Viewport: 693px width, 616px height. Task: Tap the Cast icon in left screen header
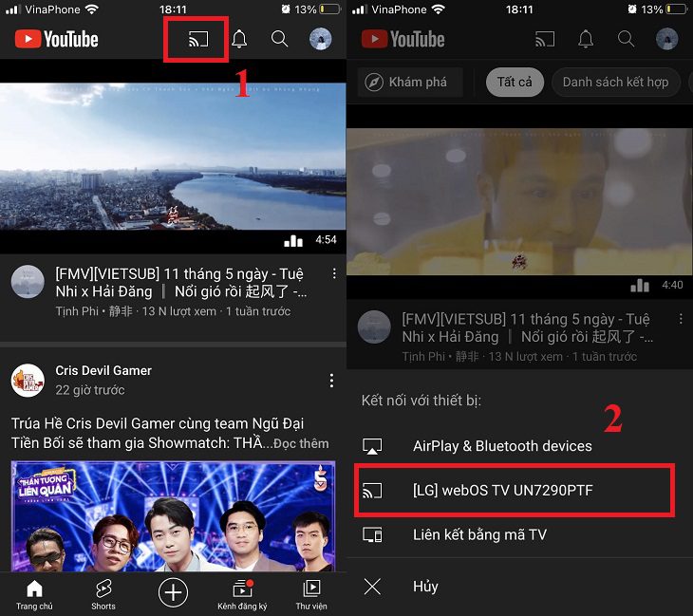[x=197, y=40]
